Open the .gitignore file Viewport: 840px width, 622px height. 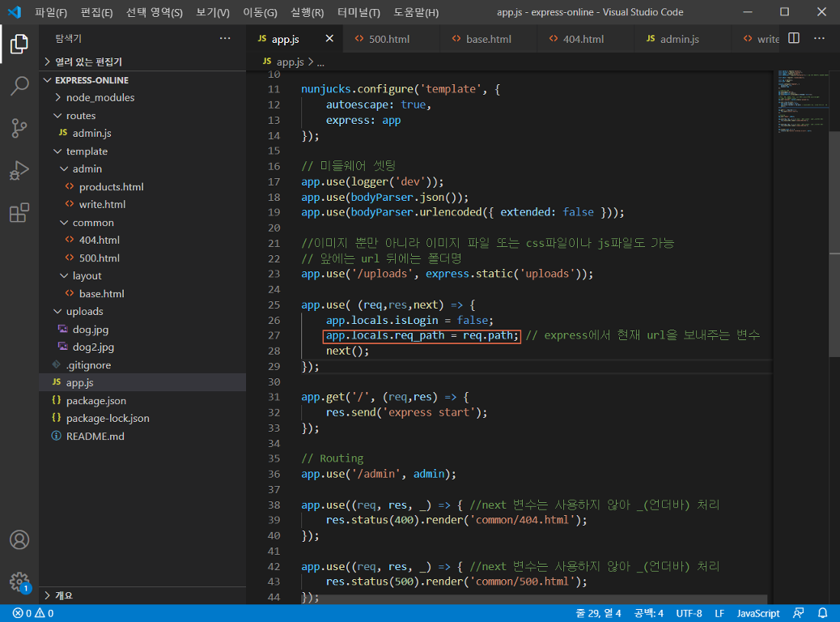[88, 364]
